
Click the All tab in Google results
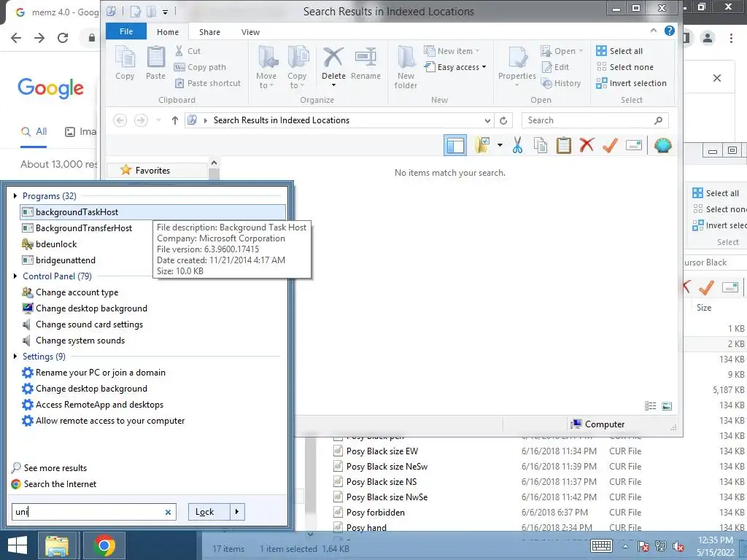(34, 132)
